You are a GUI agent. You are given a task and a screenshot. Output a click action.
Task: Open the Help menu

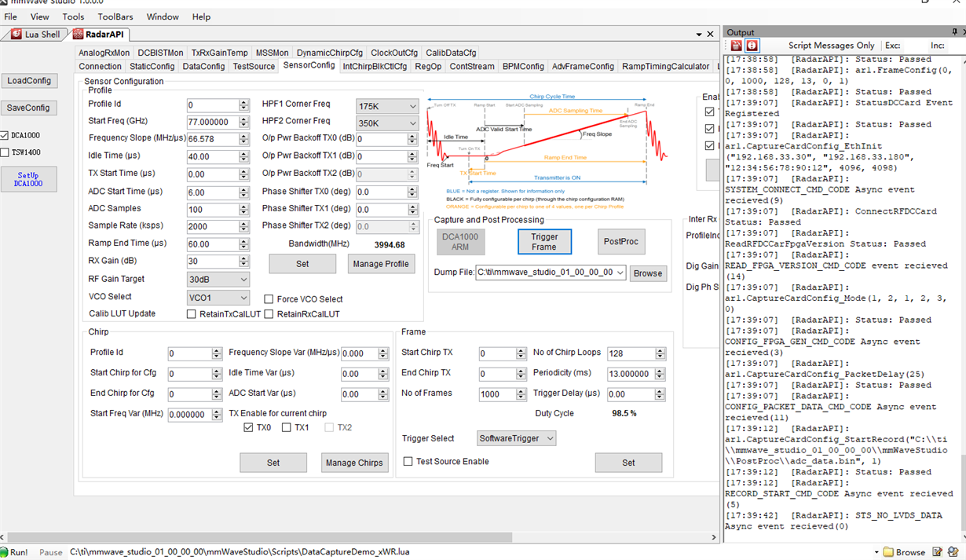pos(201,16)
